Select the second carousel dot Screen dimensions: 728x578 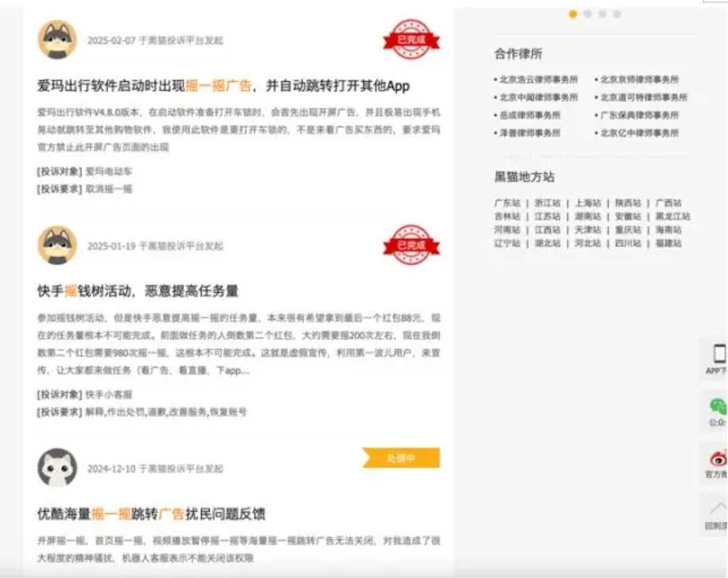(x=587, y=14)
